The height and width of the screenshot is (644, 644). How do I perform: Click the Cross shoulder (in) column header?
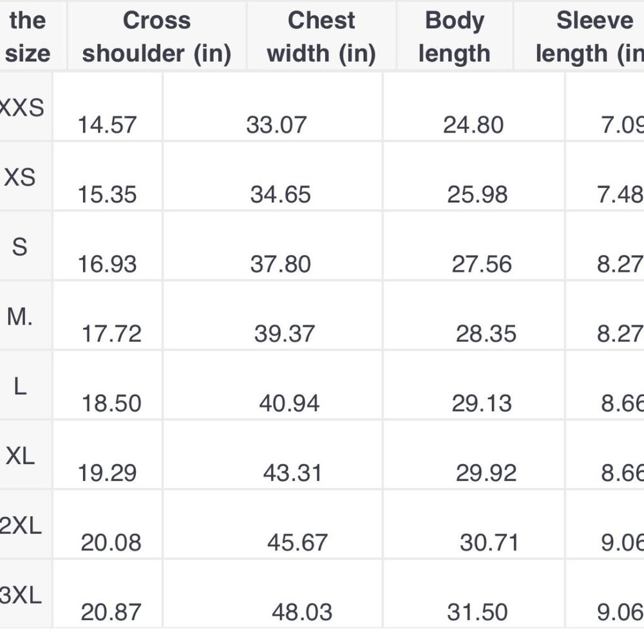(157, 37)
